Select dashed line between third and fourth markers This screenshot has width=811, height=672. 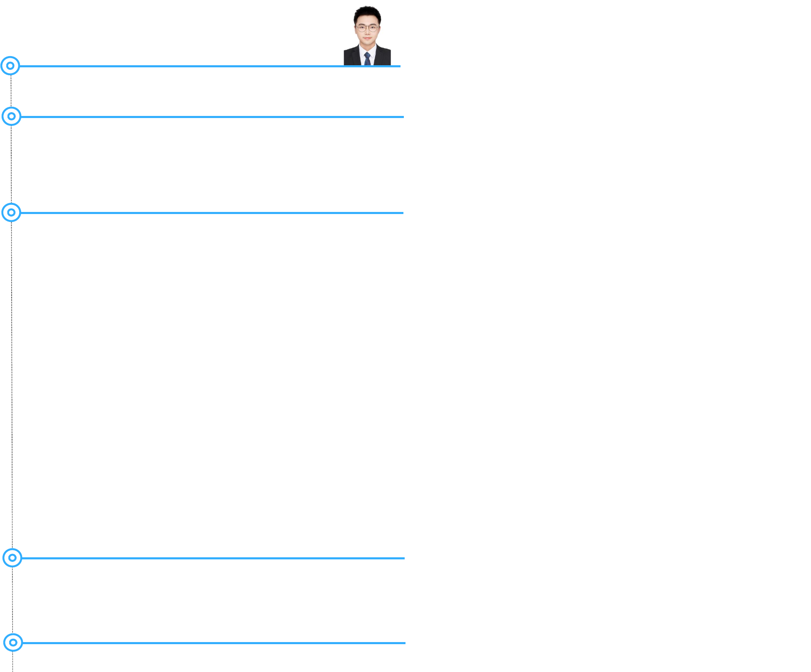tap(12, 385)
